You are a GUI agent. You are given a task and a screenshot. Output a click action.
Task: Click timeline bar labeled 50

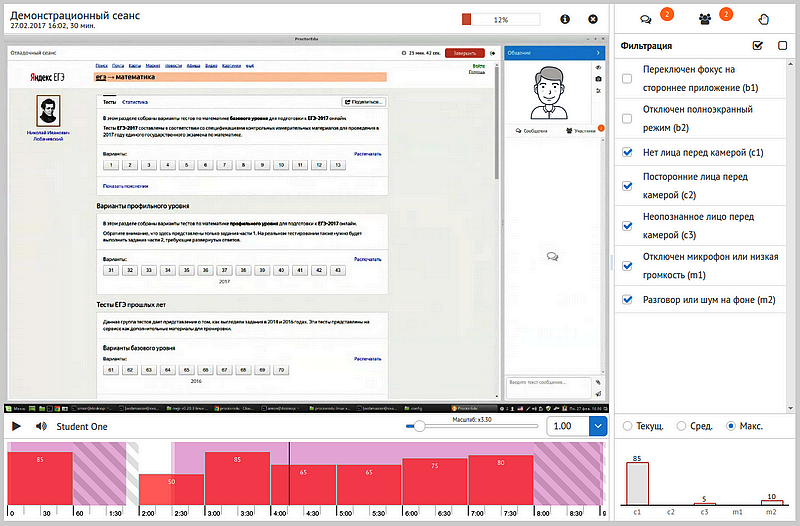coord(171,489)
